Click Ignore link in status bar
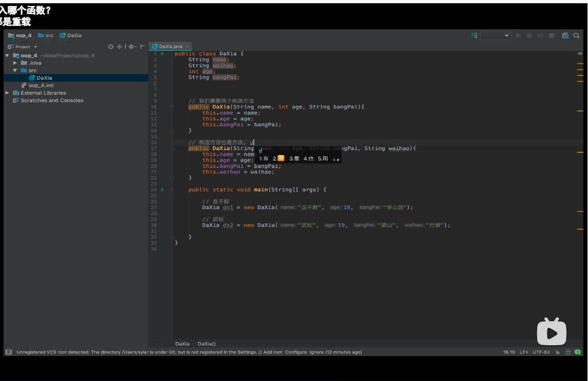This screenshot has width=588, height=381. [x=317, y=352]
